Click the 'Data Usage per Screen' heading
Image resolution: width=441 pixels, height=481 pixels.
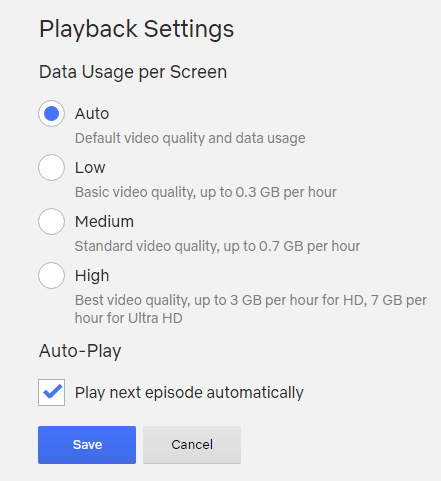[x=133, y=72]
